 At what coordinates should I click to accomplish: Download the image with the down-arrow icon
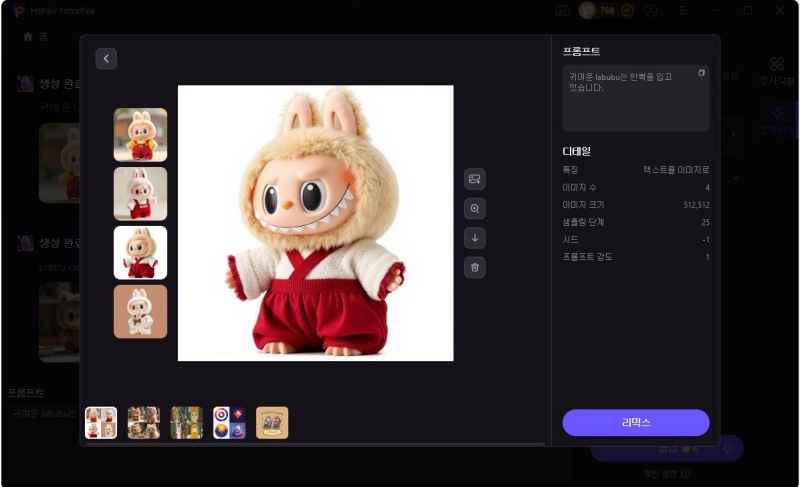pyautogui.click(x=474, y=238)
